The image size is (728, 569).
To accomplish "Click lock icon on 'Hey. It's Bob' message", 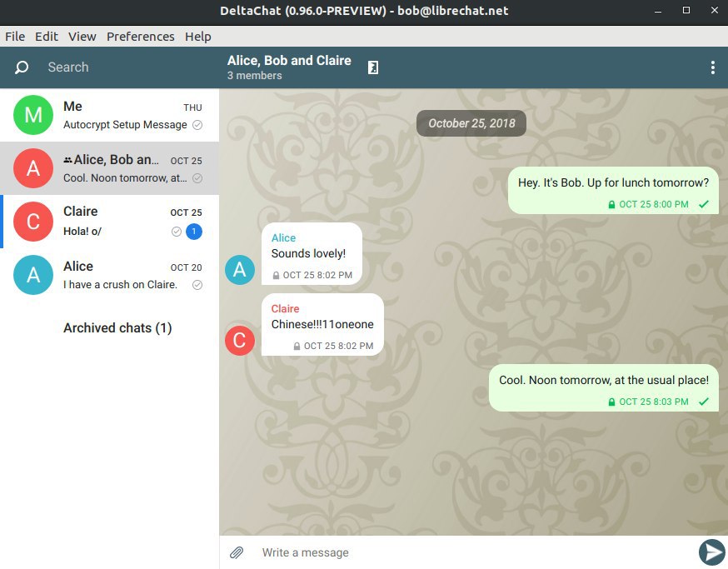I will click(x=611, y=204).
